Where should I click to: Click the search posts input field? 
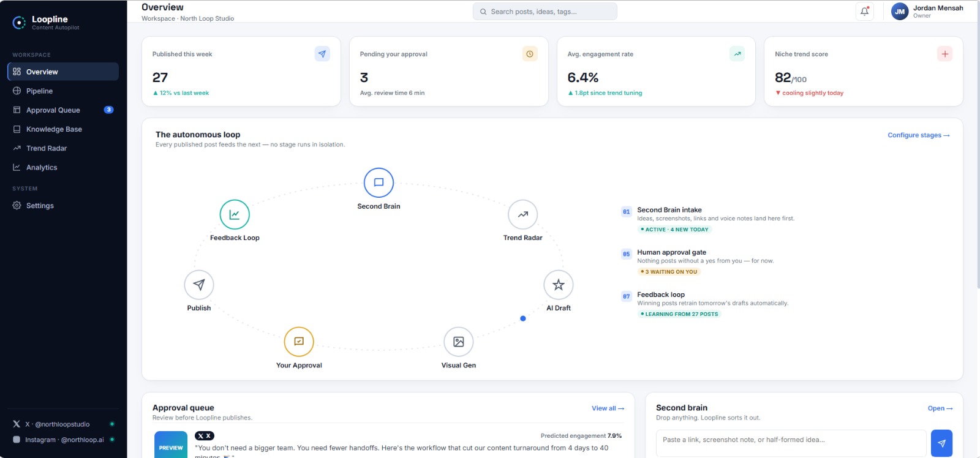pos(545,12)
